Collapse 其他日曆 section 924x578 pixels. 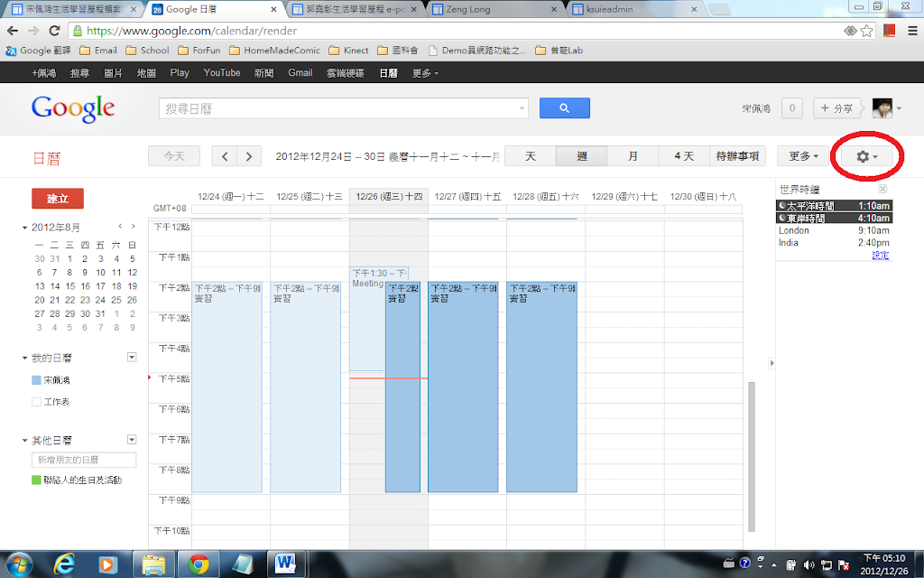click(x=24, y=441)
